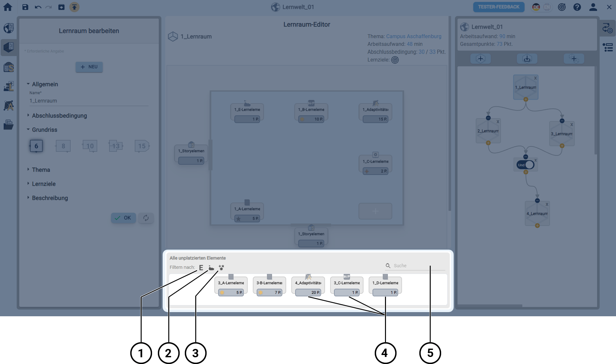
Task: Select the 8-slot floor plan
Action: 63,146
